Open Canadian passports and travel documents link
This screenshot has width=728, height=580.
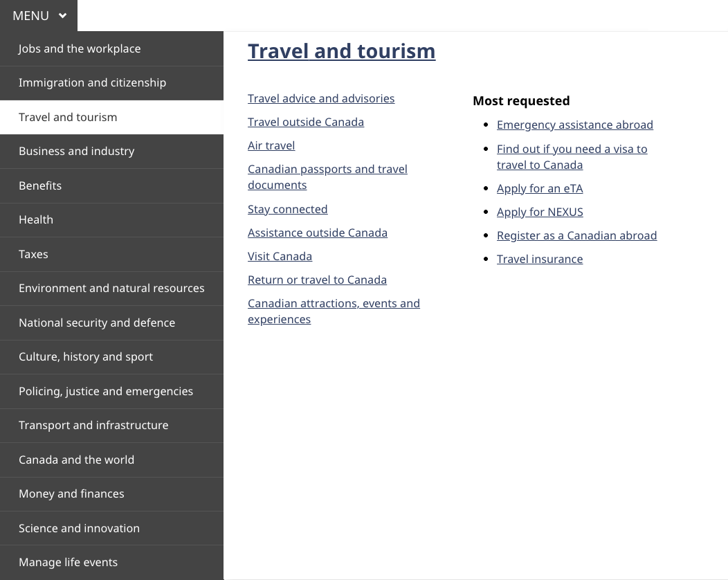coord(328,177)
